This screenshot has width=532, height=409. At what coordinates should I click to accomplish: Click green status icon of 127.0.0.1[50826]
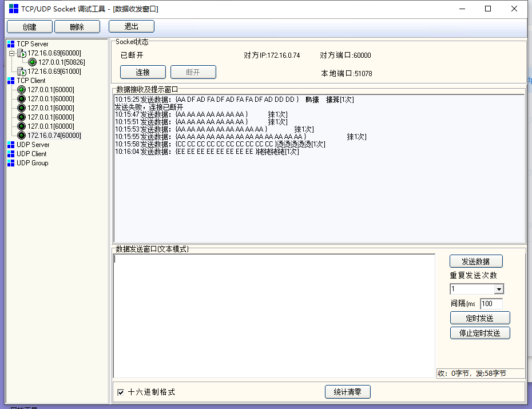(x=32, y=62)
